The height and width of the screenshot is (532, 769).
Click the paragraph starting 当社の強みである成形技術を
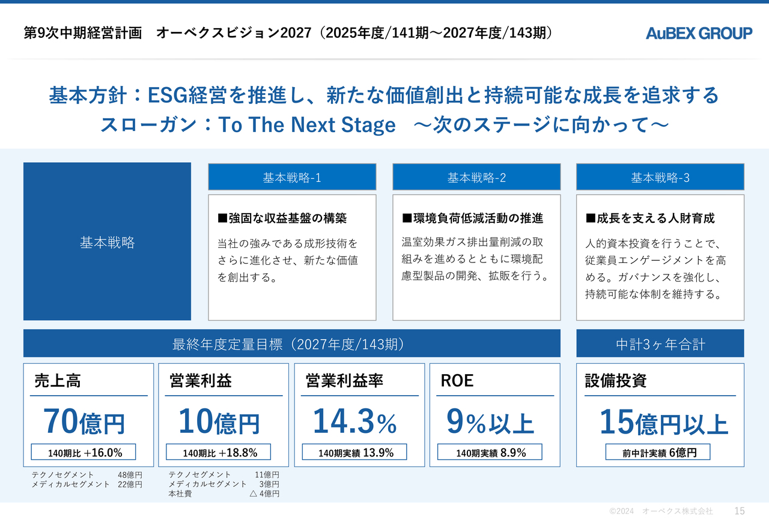pos(288,261)
